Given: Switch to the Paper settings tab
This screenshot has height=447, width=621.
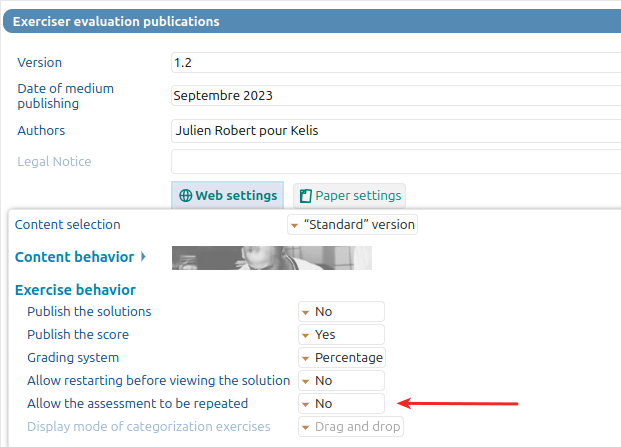Looking at the screenshot, I should (x=349, y=196).
